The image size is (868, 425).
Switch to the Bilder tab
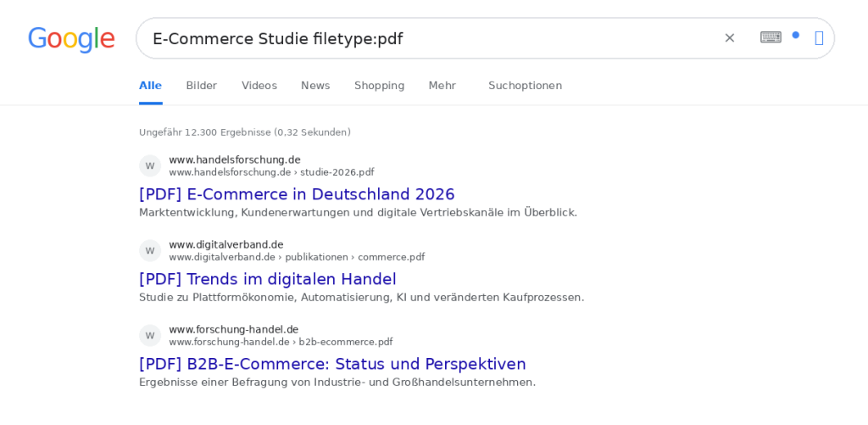pos(202,86)
